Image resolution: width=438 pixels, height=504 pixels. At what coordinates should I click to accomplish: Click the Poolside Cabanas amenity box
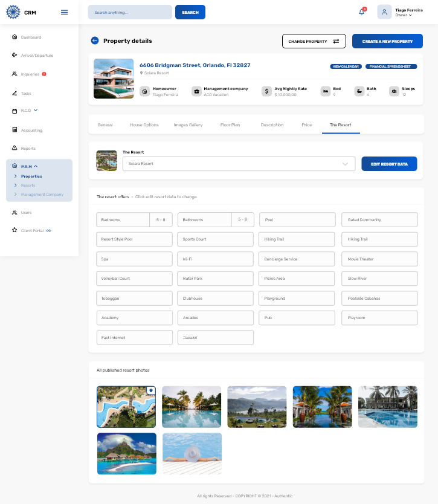pyautogui.click(x=379, y=299)
